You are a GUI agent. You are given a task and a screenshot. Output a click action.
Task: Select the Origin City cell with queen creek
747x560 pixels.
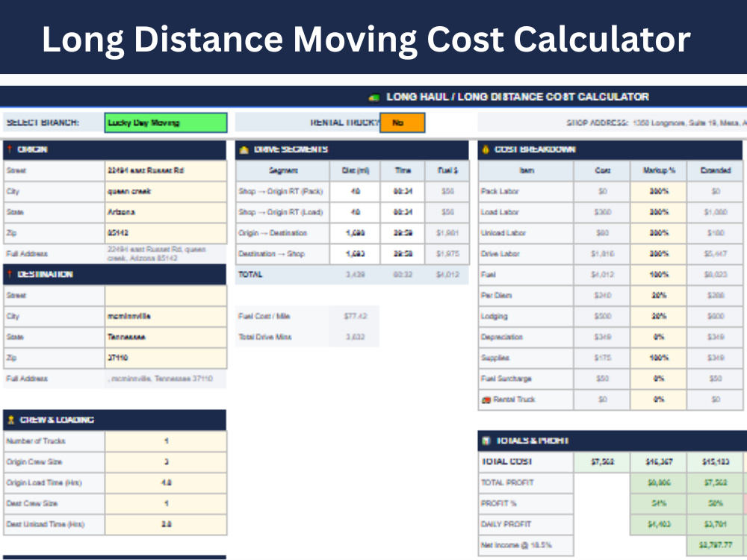[x=166, y=191]
